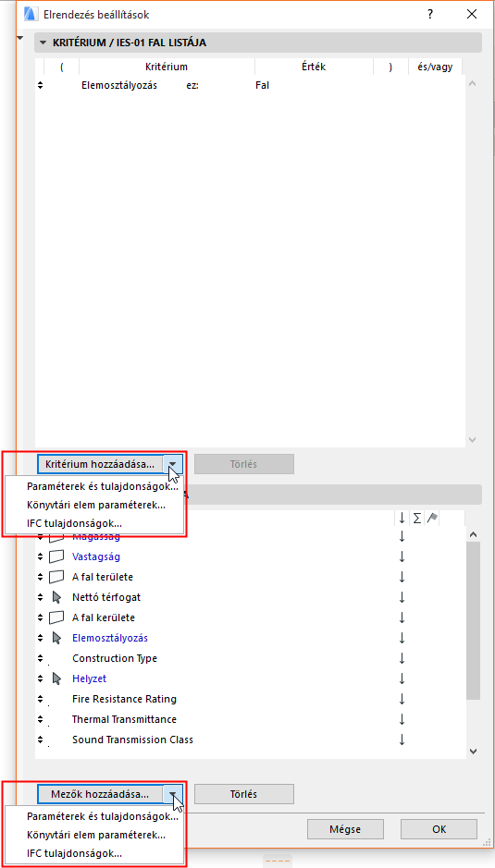Click the drag handle of Fire Resistance Rating row
The height and width of the screenshot is (868, 495).
[40, 699]
